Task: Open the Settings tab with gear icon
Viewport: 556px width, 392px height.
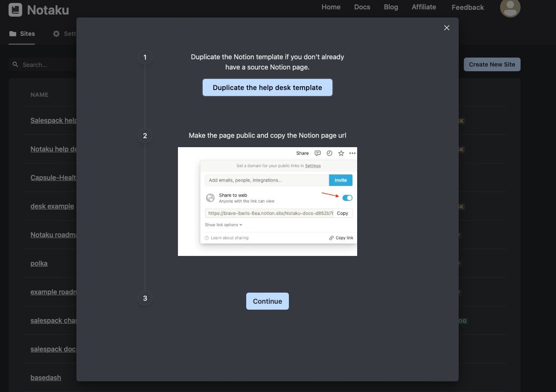Action: tap(64, 34)
